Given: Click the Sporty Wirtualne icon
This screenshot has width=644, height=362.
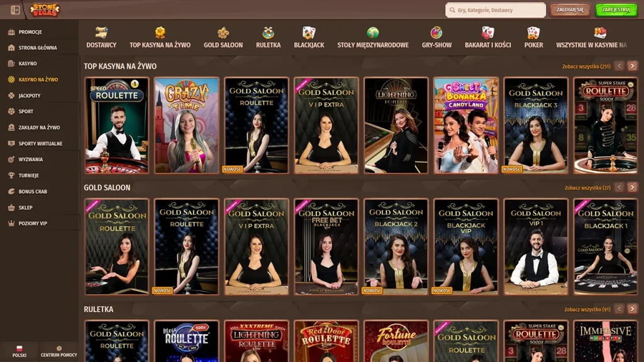Looking at the screenshot, I should point(11,144).
